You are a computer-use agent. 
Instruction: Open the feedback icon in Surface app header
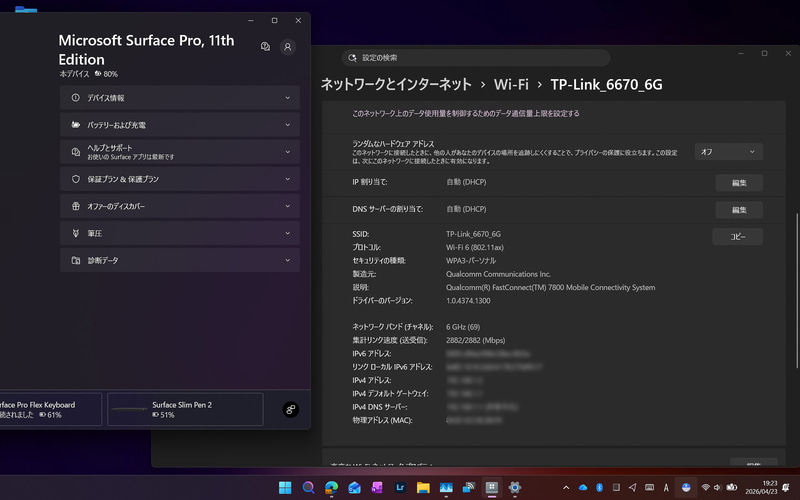click(265, 47)
